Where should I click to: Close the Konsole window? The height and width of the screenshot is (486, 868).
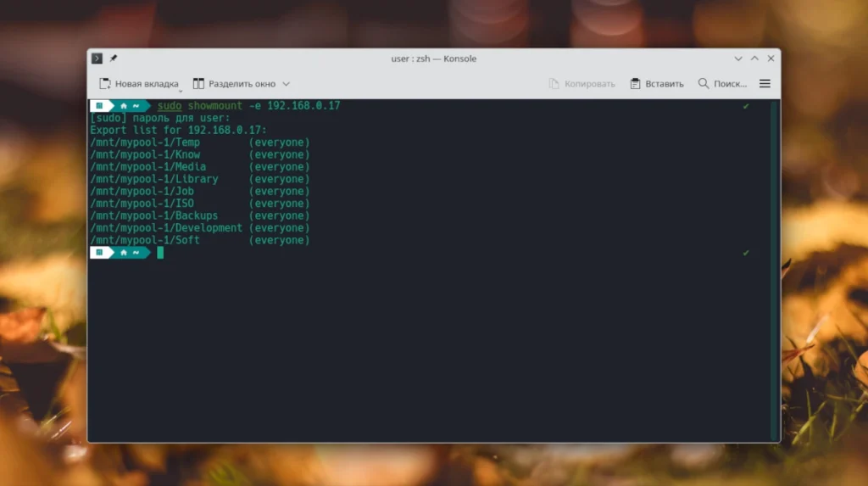(771, 59)
